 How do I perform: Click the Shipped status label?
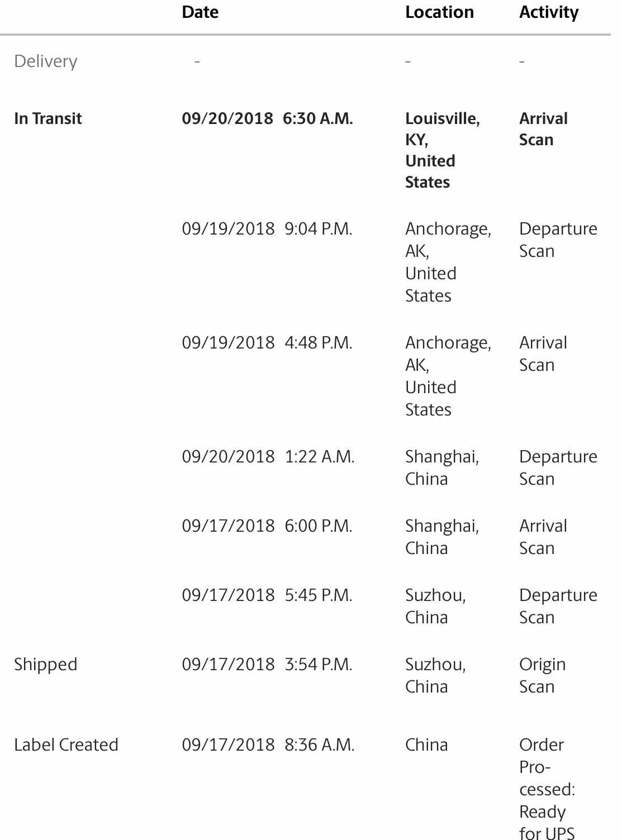[x=46, y=665]
